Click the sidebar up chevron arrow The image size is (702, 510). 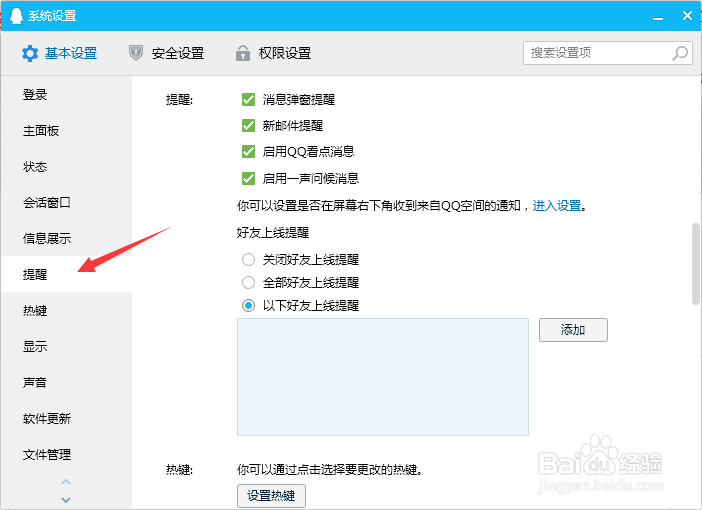point(66,482)
